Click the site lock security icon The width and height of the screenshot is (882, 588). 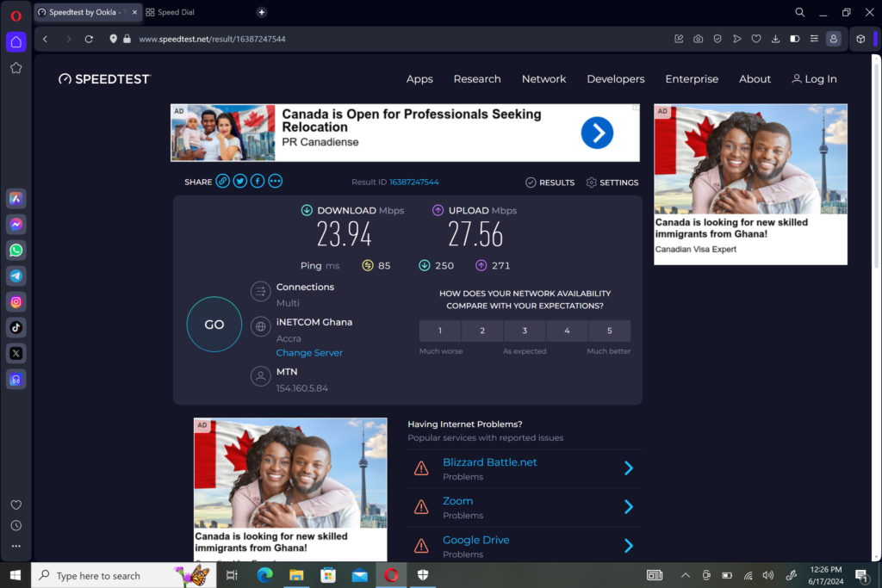click(x=127, y=39)
